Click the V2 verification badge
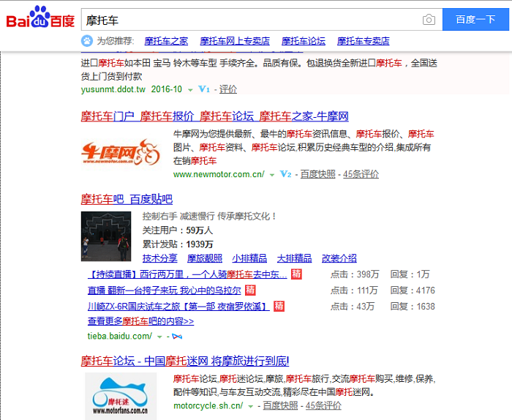Screen dimensions: 512x420 point(286,174)
